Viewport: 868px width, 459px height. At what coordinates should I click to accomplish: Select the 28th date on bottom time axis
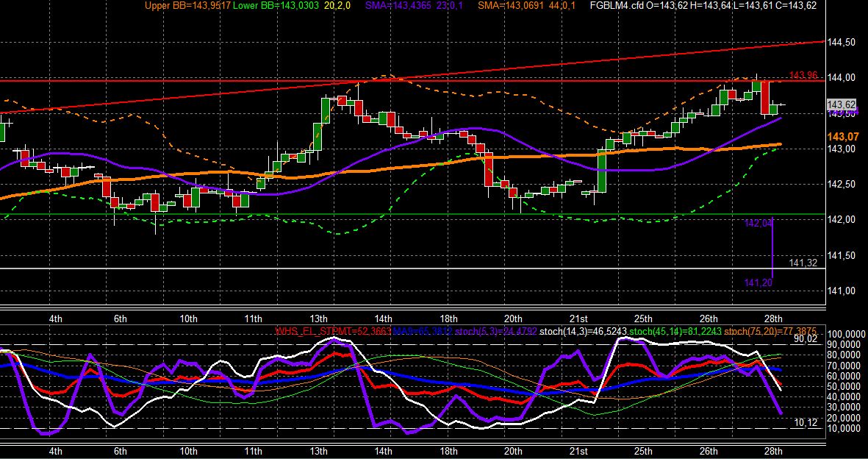coord(773,449)
